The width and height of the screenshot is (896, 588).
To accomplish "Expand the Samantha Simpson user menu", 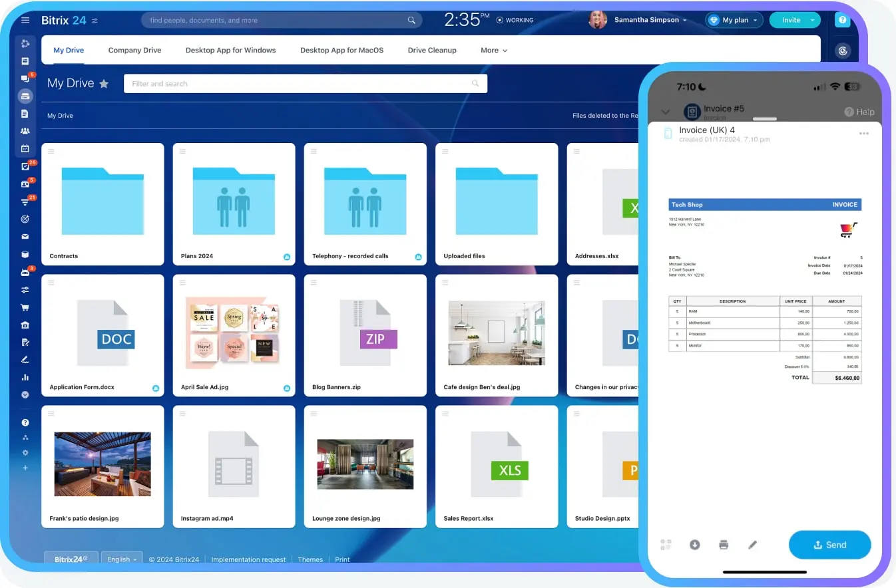I will pyautogui.click(x=650, y=20).
